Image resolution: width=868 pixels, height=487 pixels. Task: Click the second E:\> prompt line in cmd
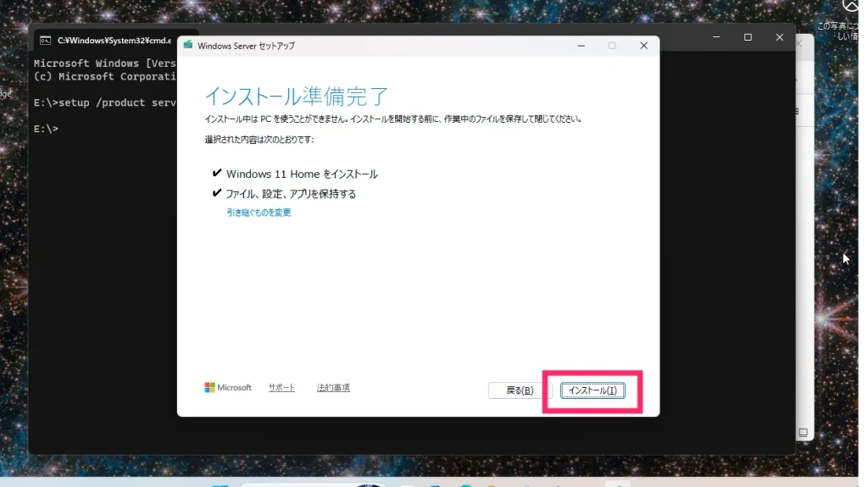pos(46,129)
